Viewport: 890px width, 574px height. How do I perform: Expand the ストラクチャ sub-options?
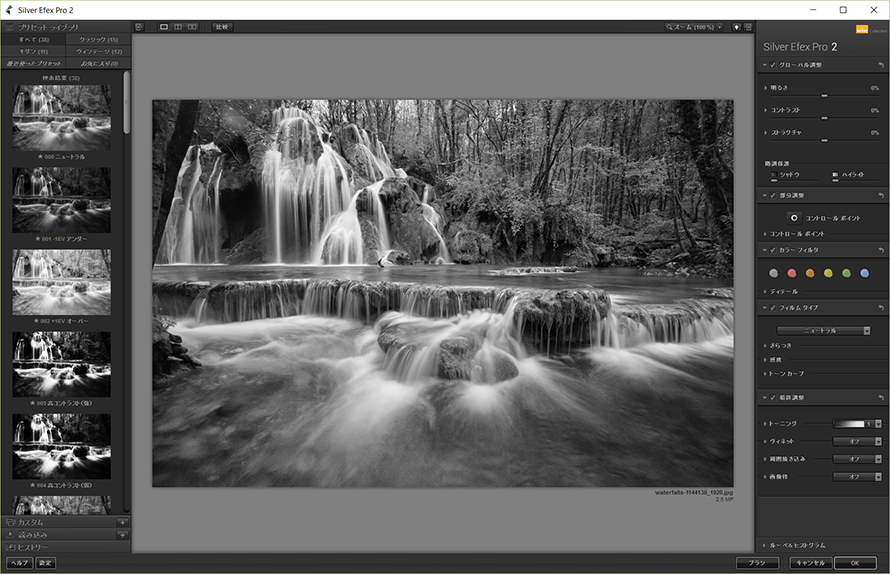tap(765, 133)
